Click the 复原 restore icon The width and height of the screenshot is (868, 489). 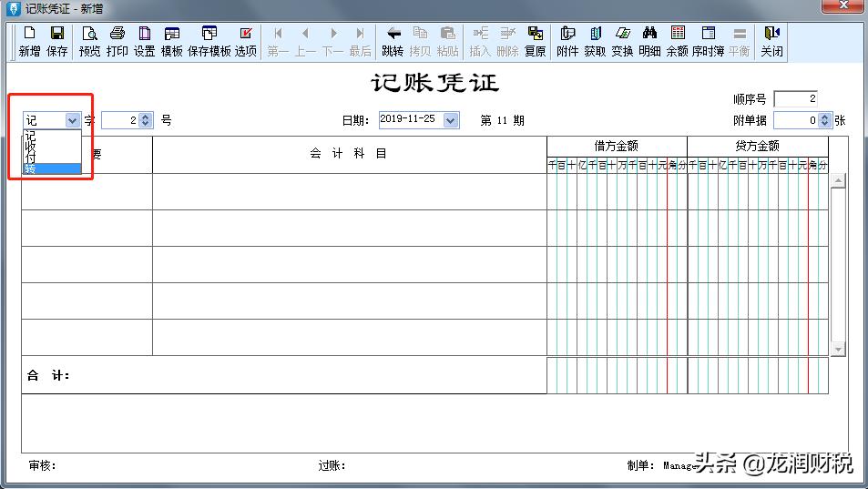coord(536,42)
